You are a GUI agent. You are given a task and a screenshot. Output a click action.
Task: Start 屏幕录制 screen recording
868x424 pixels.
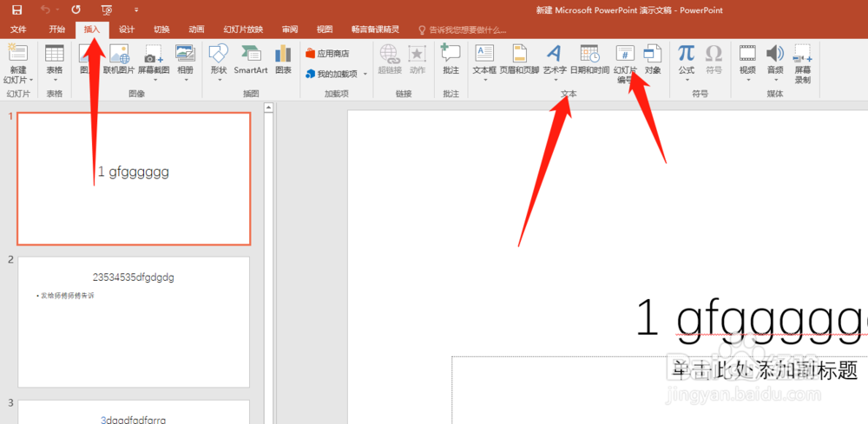[x=803, y=63]
